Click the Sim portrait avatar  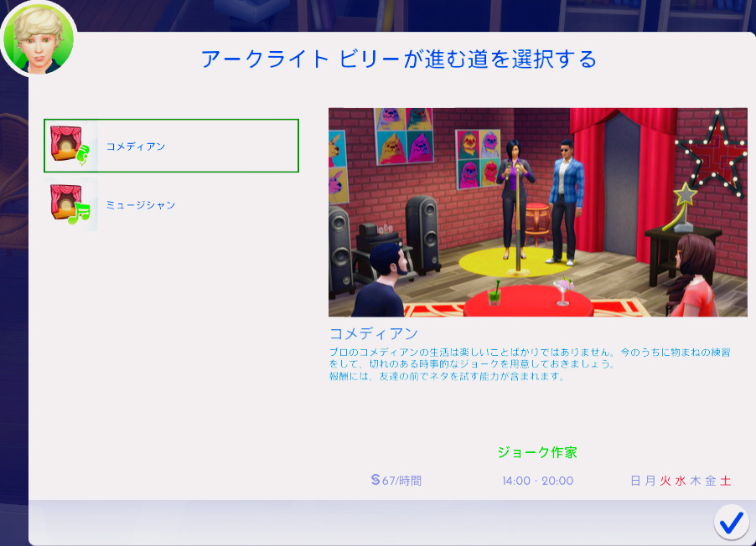(x=38, y=37)
